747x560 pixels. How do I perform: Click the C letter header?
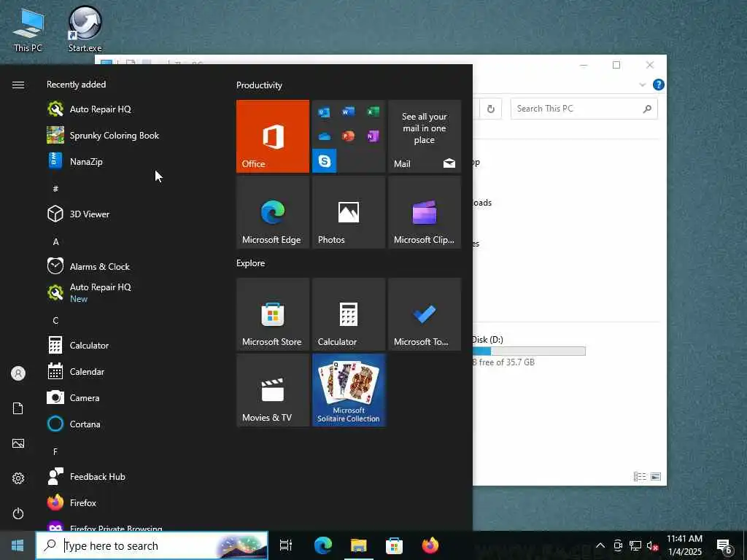[55, 321]
